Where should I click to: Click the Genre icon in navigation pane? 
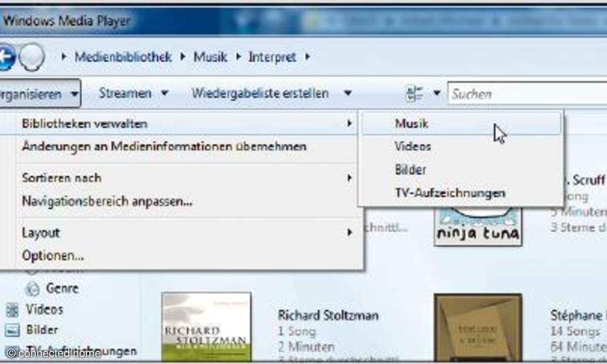[32, 289]
